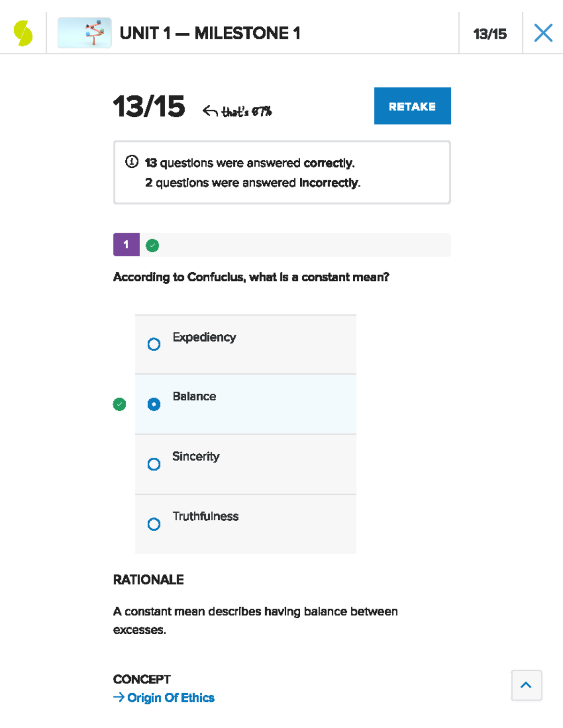Select the Balance radio button
Screen dimensions: 563x728
tap(153, 404)
